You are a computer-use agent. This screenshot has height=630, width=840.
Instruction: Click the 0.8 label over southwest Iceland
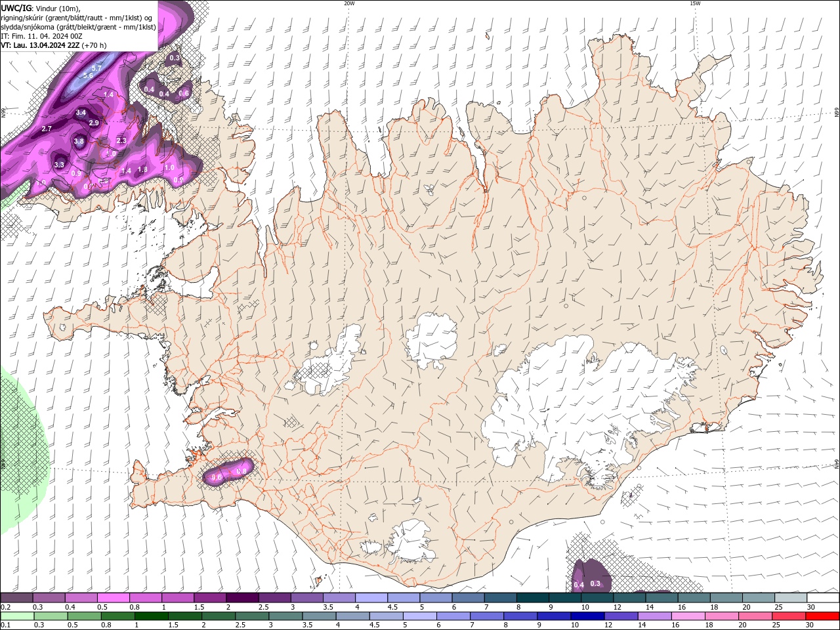(x=241, y=471)
